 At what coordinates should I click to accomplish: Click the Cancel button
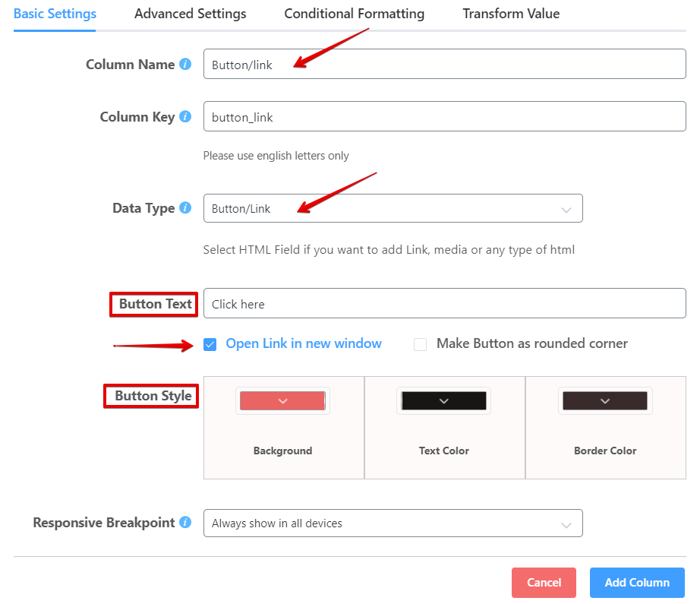tap(544, 583)
